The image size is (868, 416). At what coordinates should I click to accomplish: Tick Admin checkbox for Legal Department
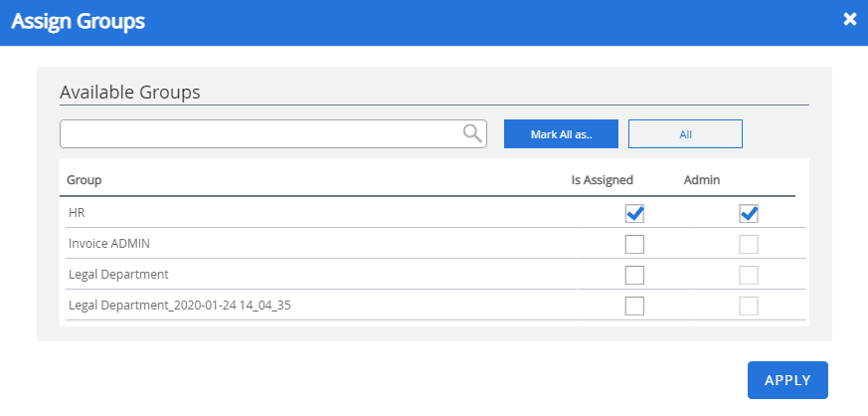(x=749, y=275)
